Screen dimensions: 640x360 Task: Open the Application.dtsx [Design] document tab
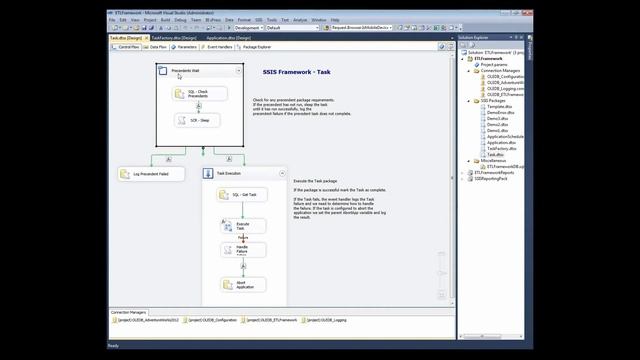228,38
